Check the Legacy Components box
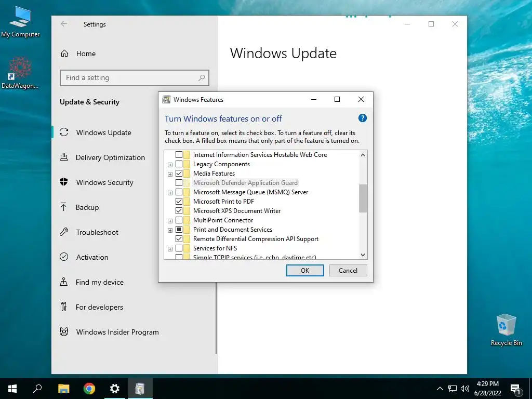This screenshot has width=532, height=399. (x=179, y=164)
